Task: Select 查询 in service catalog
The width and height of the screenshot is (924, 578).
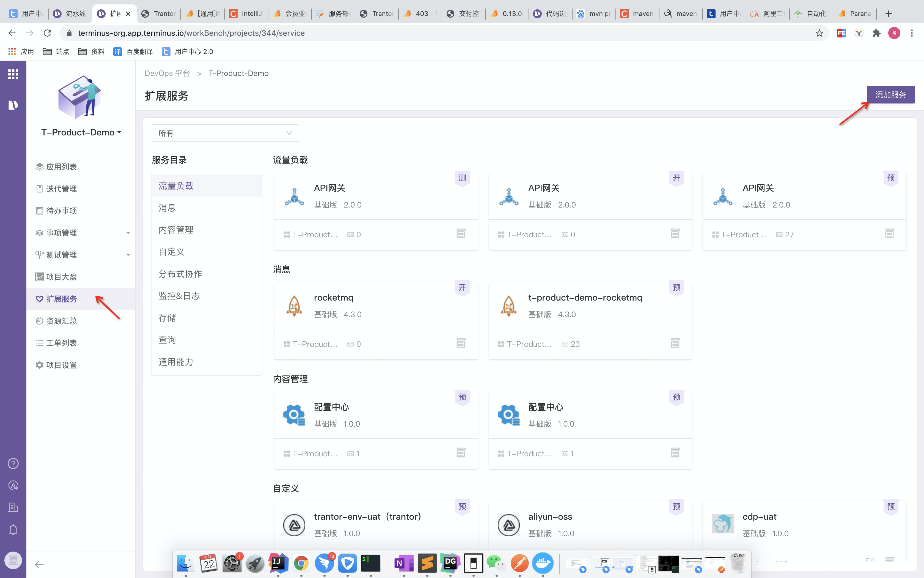Action: 207,340
